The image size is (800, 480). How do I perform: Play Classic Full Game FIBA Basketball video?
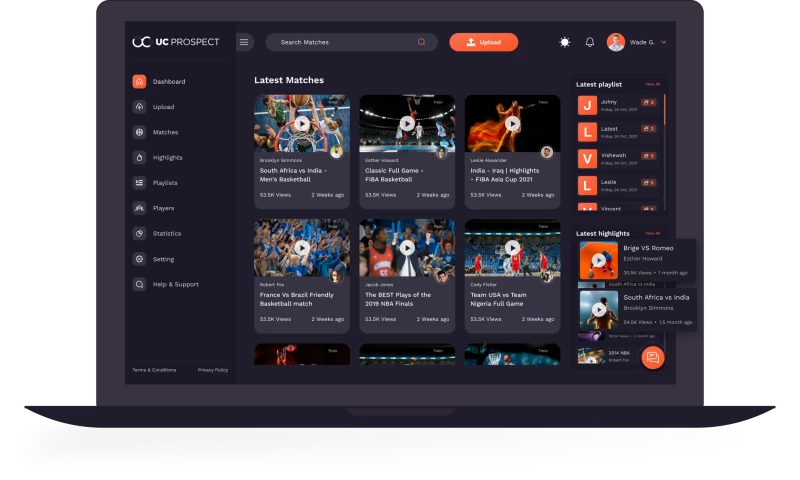407,123
